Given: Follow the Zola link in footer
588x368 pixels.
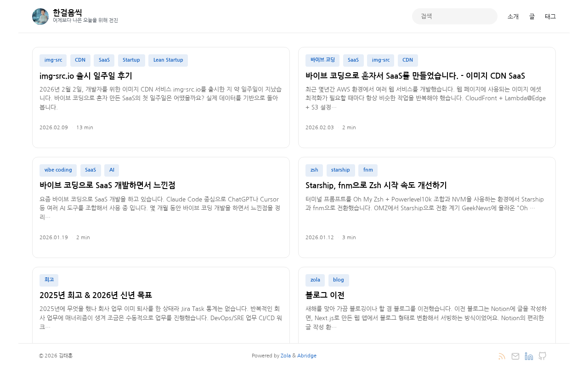Looking at the screenshot, I should pyautogui.click(x=286, y=356).
